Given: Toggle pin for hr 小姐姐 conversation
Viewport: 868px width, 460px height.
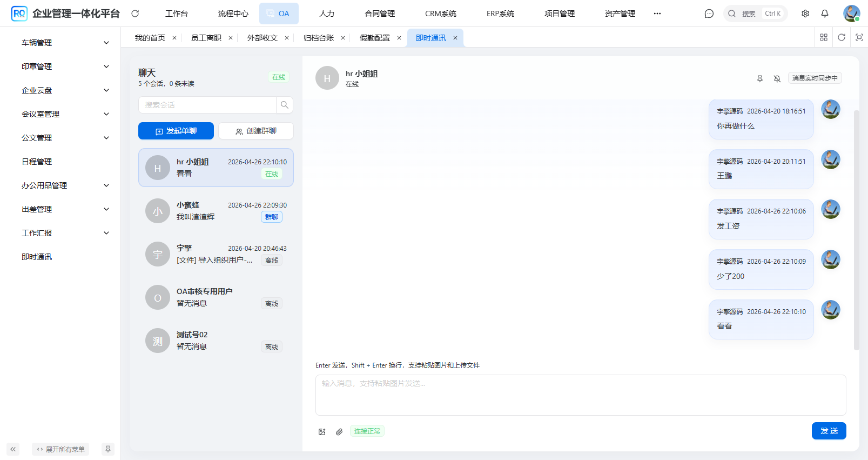Looking at the screenshot, I should coord(760,78).
